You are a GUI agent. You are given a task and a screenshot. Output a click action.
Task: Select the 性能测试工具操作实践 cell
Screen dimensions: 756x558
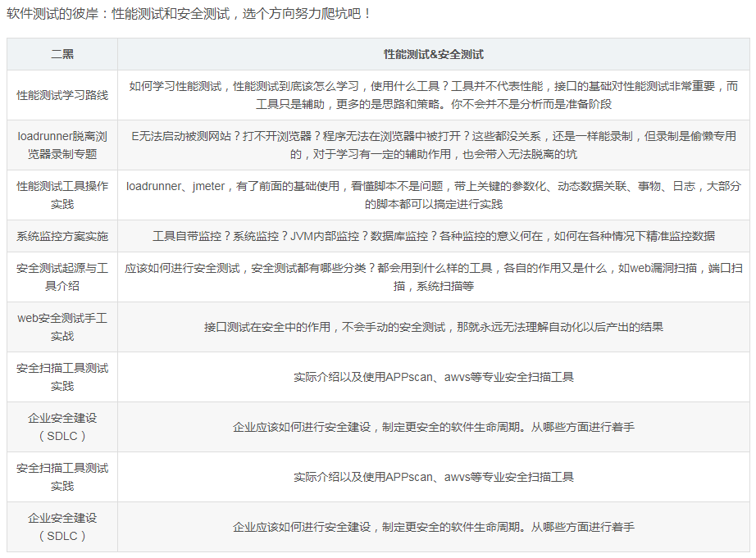tap(62, 195)
